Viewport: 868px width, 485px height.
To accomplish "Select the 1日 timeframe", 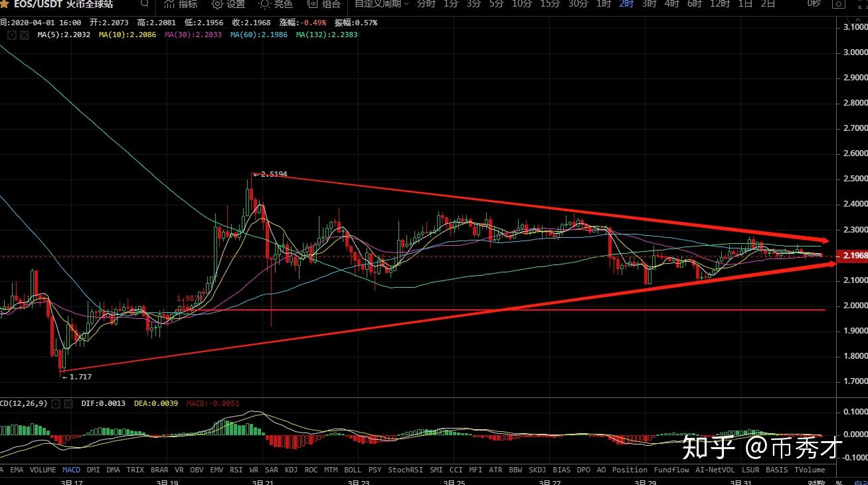I will [745, 3].
